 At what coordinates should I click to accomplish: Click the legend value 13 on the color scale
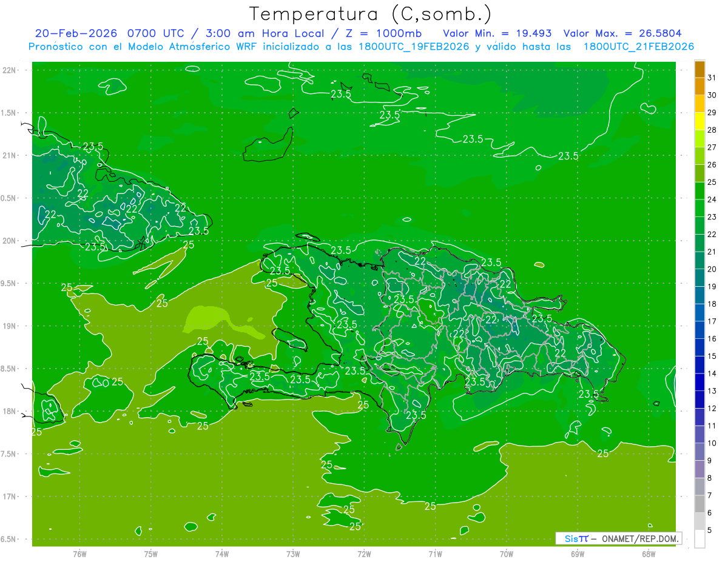click(x=712, y=391)
